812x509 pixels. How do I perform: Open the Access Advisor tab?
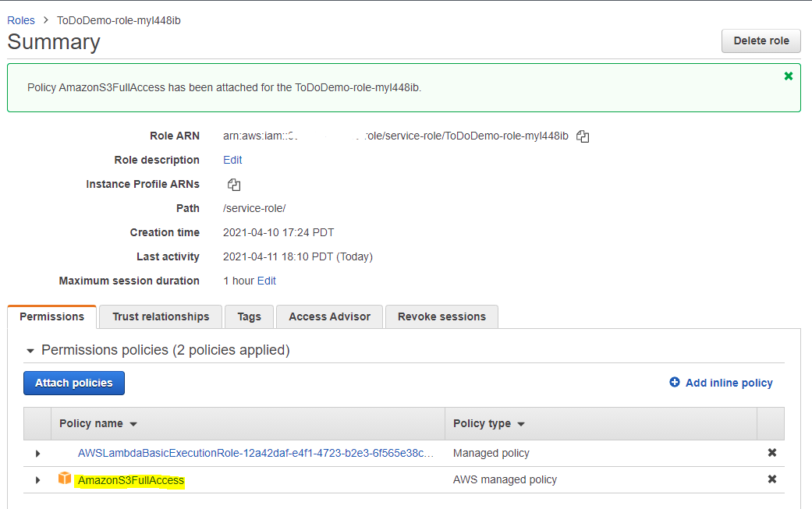(329, 316)
